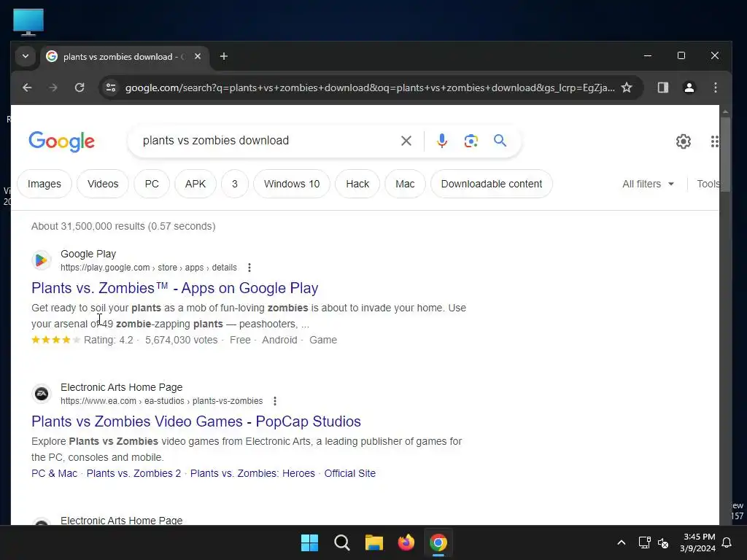747x560 pixels.
Task: Open options for Google Play result
Action: click(249, 268)
